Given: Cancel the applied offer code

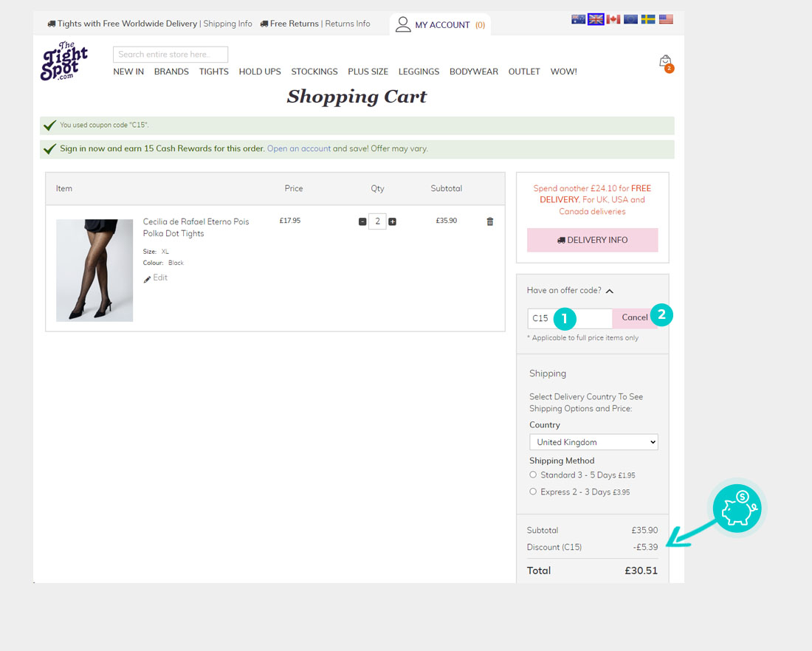Looking at the screenshot, I should click(635, 318).
